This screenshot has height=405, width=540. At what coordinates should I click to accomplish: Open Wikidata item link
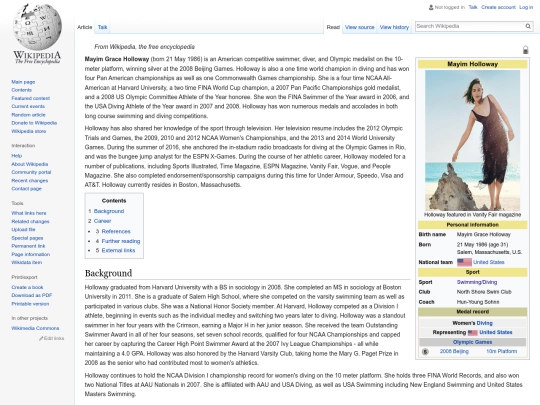click(x=27, y=262)
